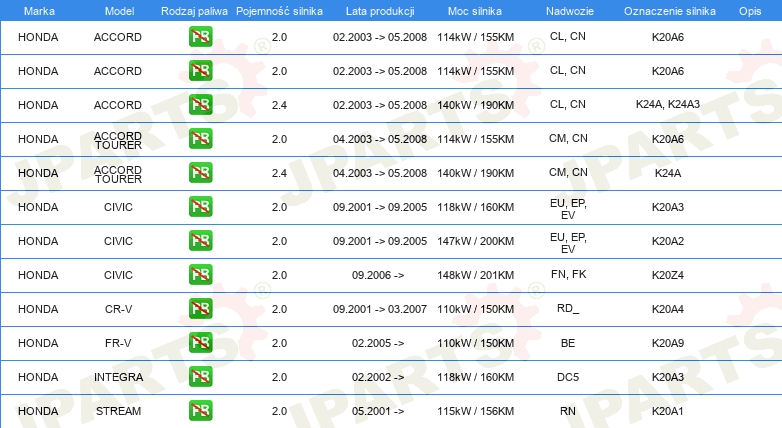This screenshot has height=428, width=782.
Task: Click HONDA in the STREAM row
Action: [x=38, y=411]
